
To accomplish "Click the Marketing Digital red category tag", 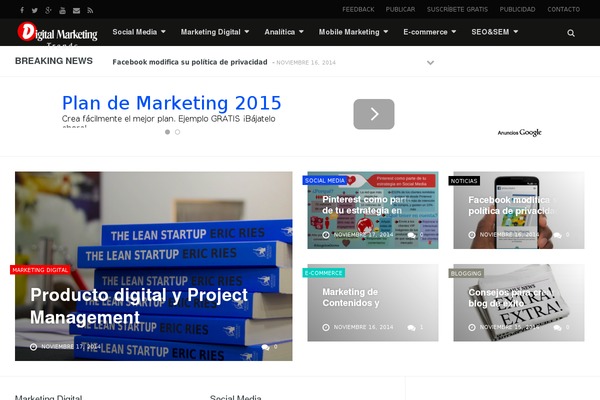I will point(40,270).
